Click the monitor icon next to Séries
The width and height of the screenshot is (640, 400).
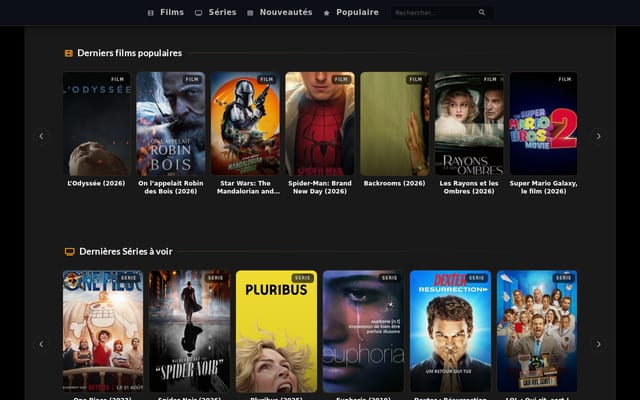198,13
